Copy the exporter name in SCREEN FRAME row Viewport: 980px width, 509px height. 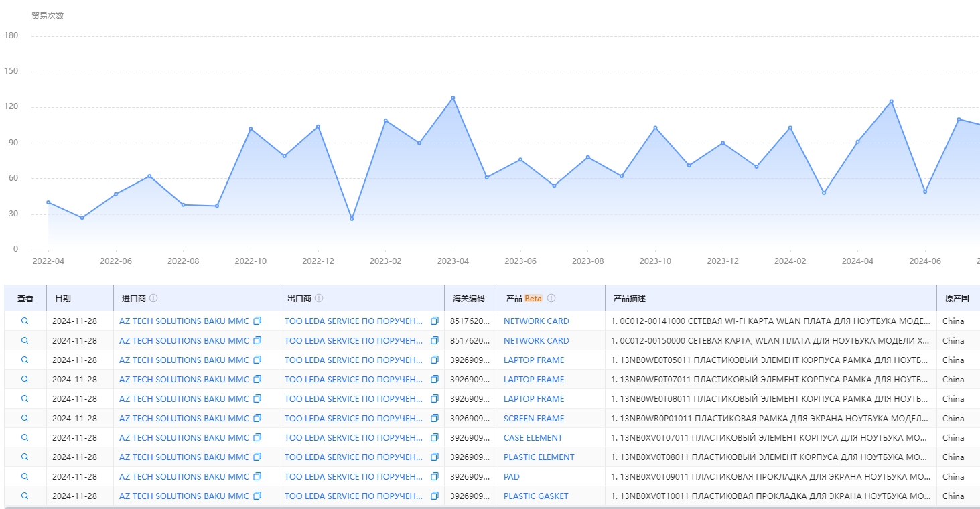435,419
